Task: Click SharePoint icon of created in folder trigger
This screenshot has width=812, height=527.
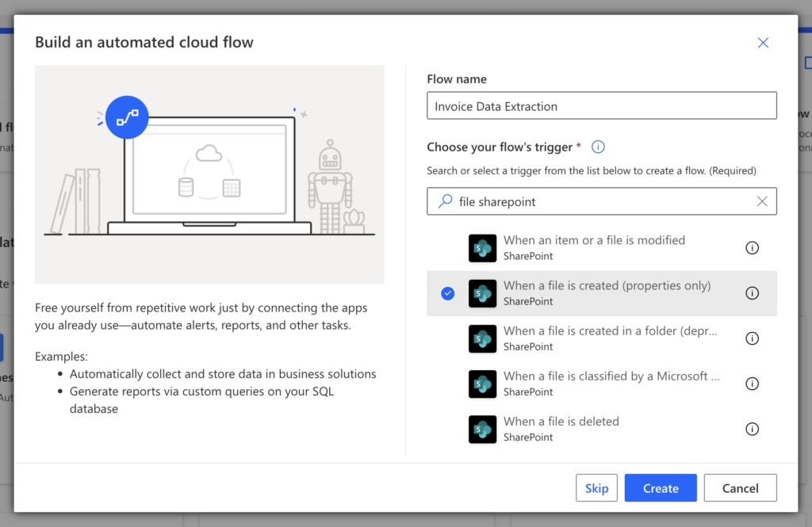Action: (x=482, y=338)
